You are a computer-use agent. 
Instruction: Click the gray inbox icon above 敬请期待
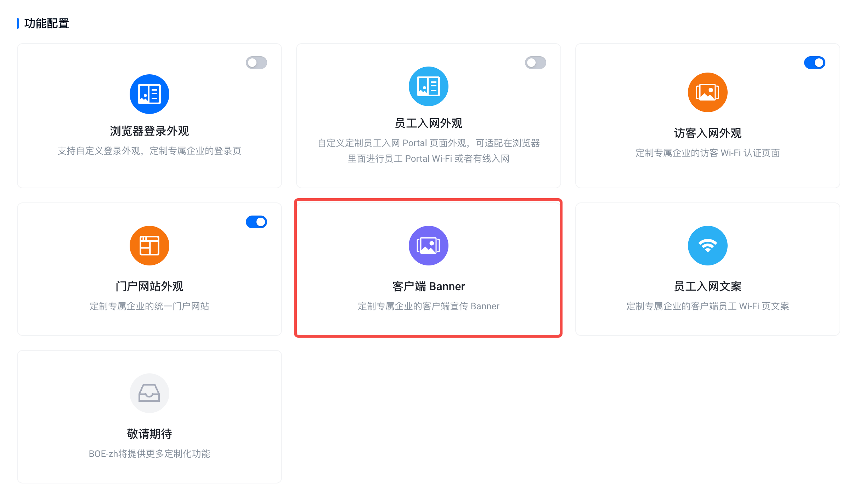pos(149,393)
